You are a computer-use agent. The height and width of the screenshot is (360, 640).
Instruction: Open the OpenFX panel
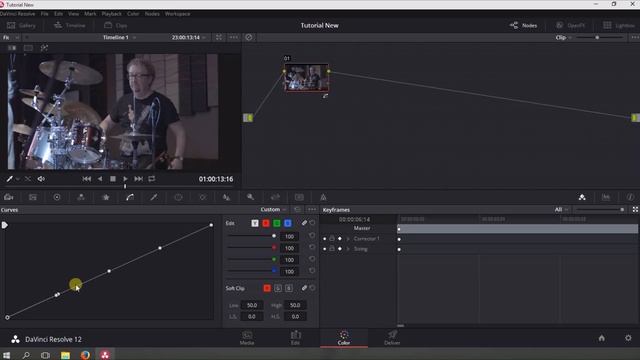tap(571, 25)
